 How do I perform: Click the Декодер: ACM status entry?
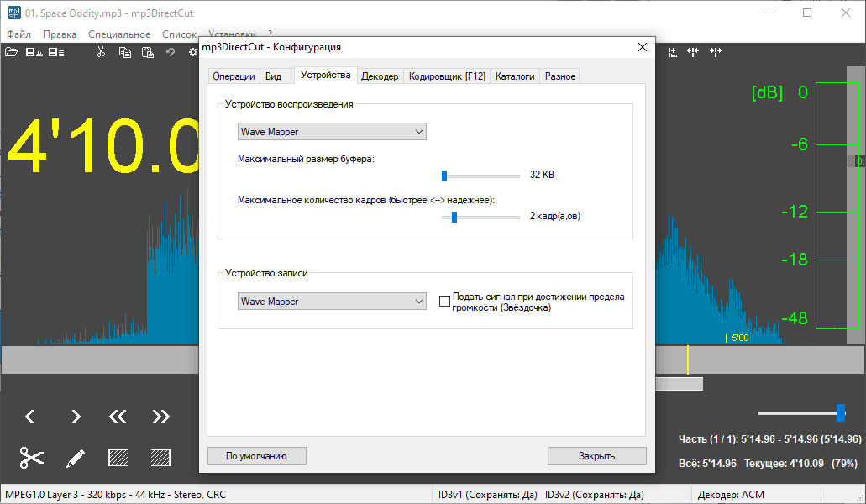click(731, 495)
